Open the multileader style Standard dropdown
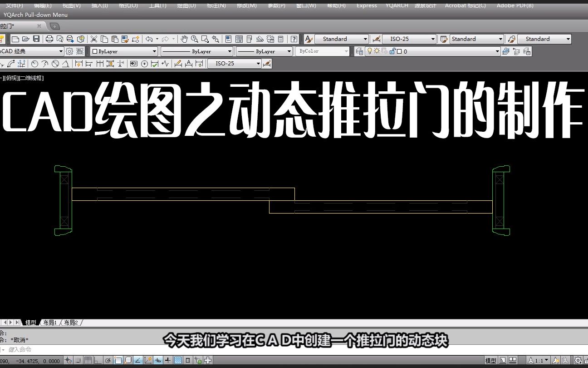 544,39
